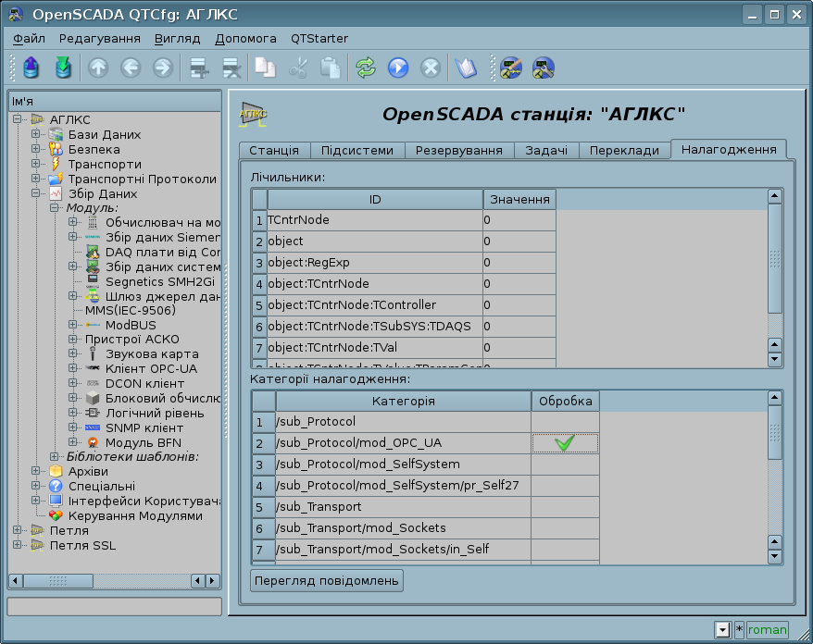Collapse the Збір Даних tree node
Viewport: 813px width, 644px height.
36,193
